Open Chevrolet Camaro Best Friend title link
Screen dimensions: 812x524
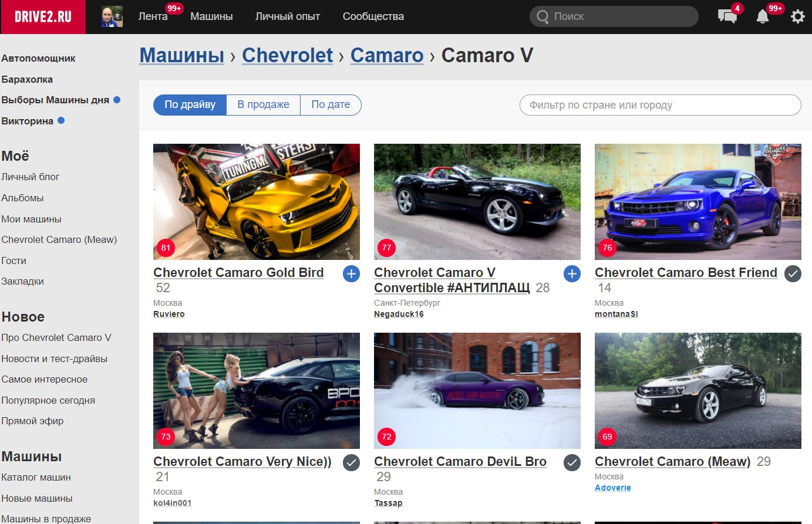click(686, 273)
